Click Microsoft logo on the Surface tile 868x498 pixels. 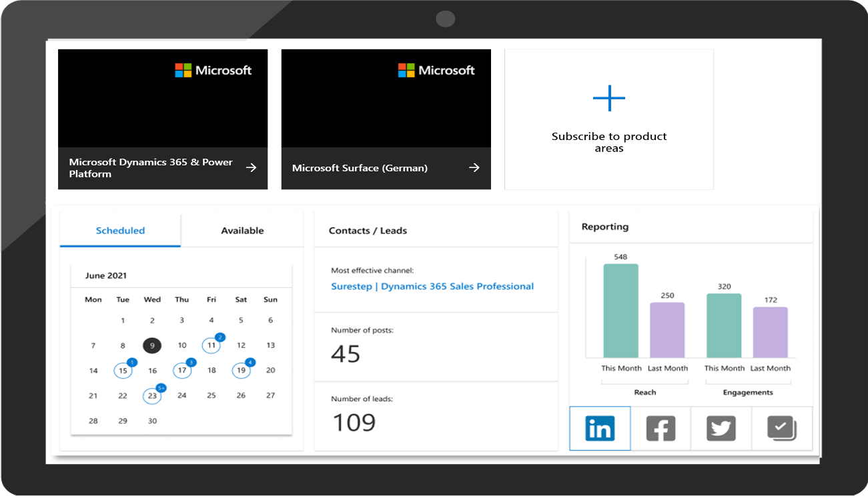click(436, 70)
